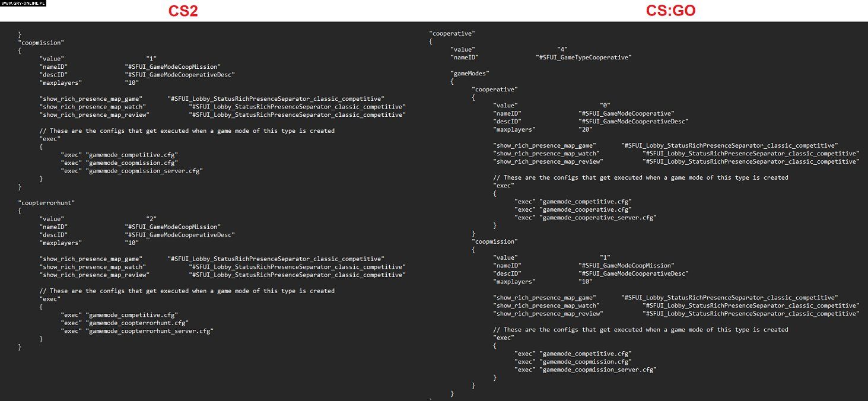Select "coopmission" block name in CS:GO column
Viewport: 868px width, 401px height.
pos(495,241)
